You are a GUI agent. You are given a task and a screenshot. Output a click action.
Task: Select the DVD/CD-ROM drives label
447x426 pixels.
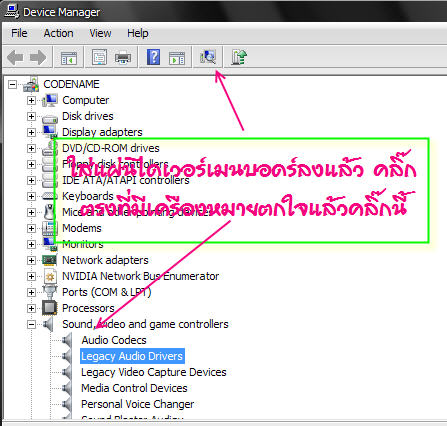[x=111, y=148]
